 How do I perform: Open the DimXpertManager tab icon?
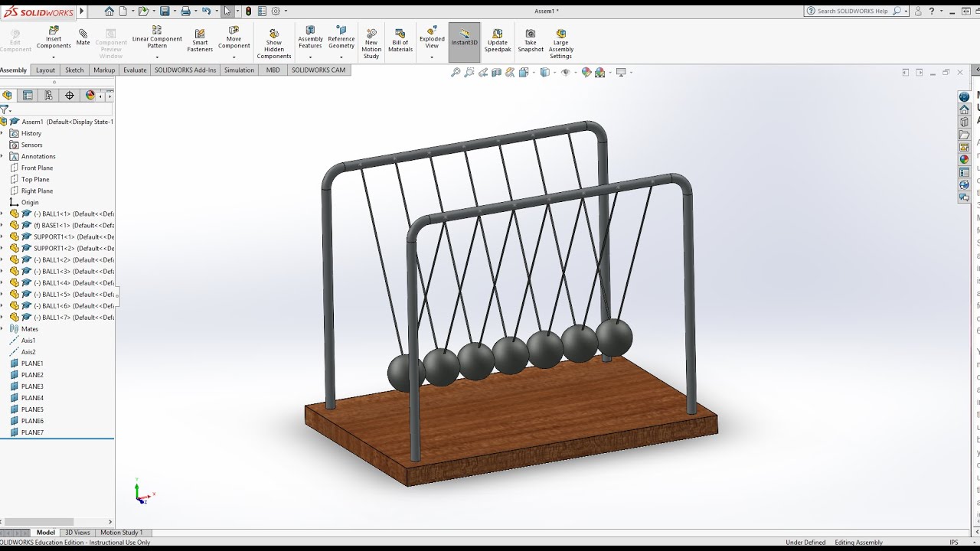coord(70,96)
